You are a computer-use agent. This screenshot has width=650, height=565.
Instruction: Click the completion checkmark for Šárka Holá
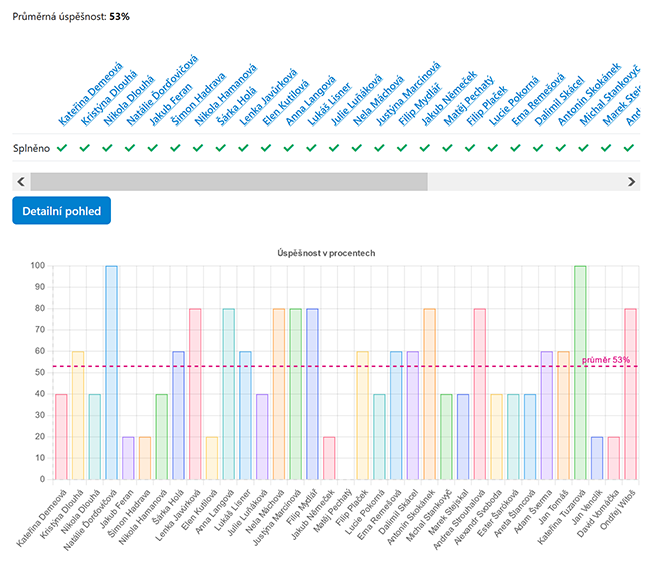tap(221, 148)
